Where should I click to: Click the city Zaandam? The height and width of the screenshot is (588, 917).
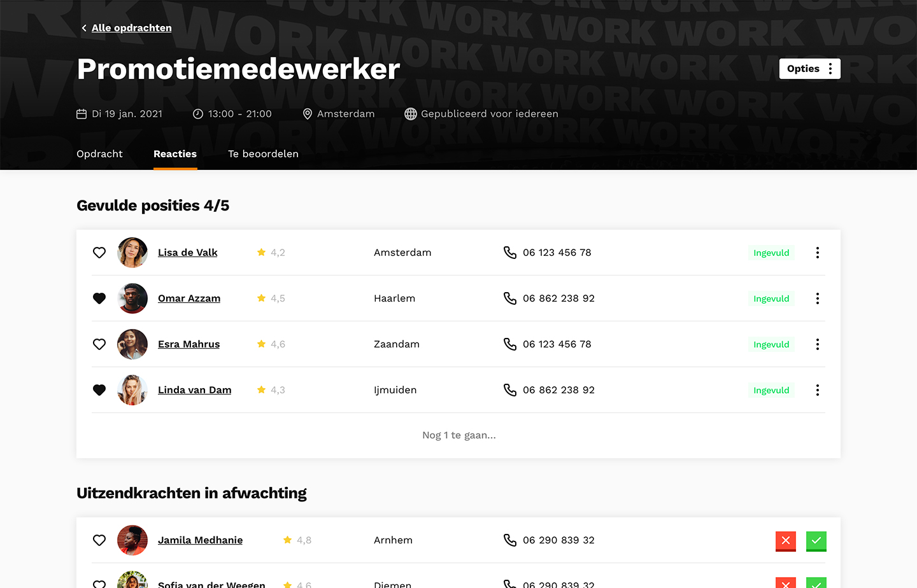pos(397,344)
